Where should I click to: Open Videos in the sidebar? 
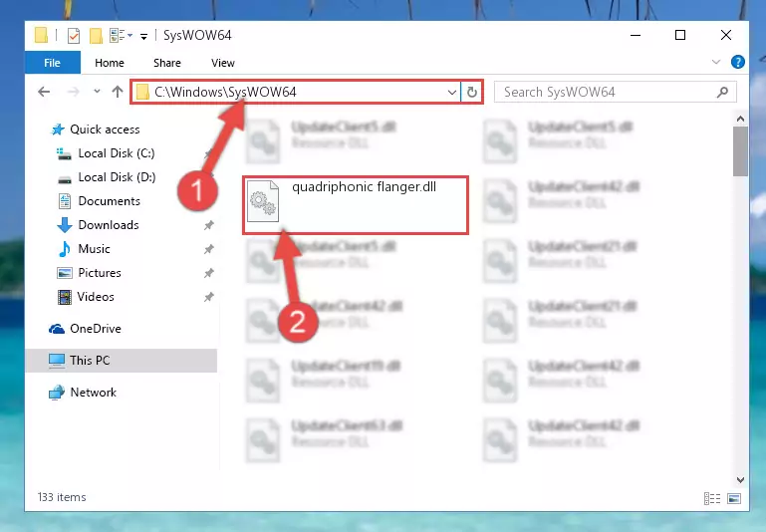(96, 297)
